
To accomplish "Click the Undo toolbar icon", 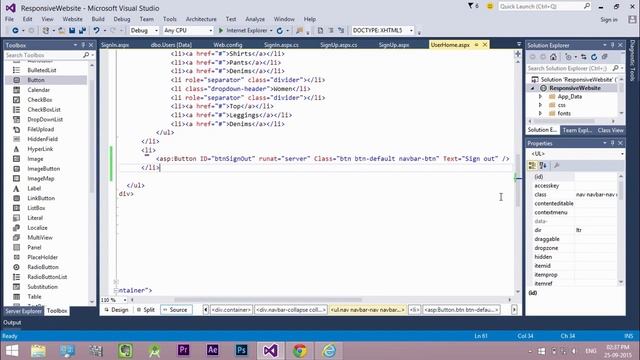I will 96,31.
